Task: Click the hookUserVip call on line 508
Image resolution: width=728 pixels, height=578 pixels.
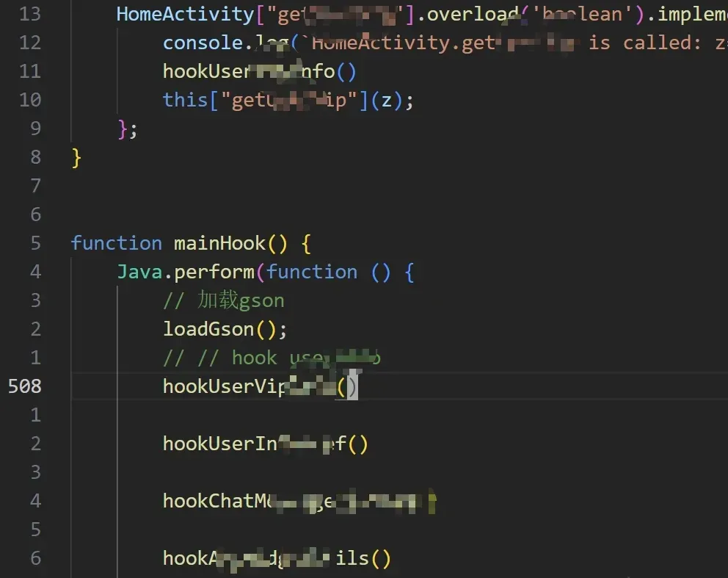Action: pyautogui.click(x=260, y=386)
